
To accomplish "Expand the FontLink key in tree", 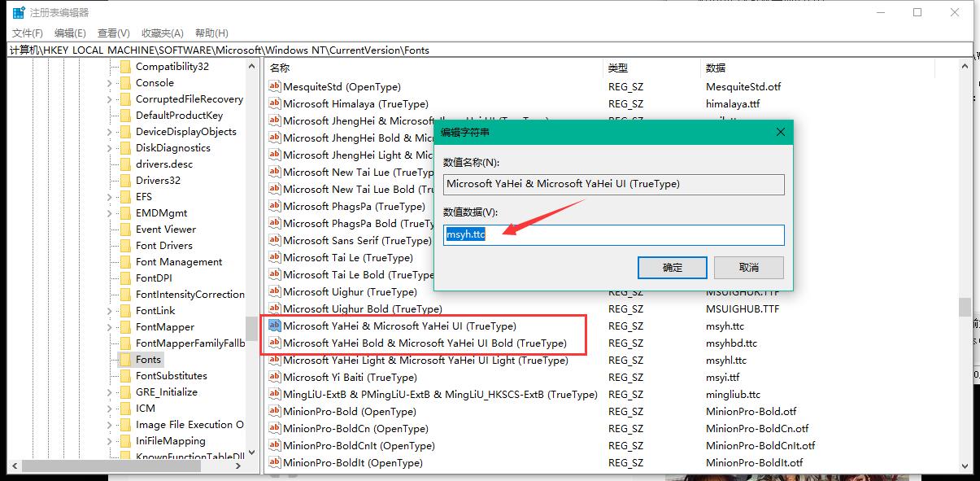I will click(x=110, y=311).
